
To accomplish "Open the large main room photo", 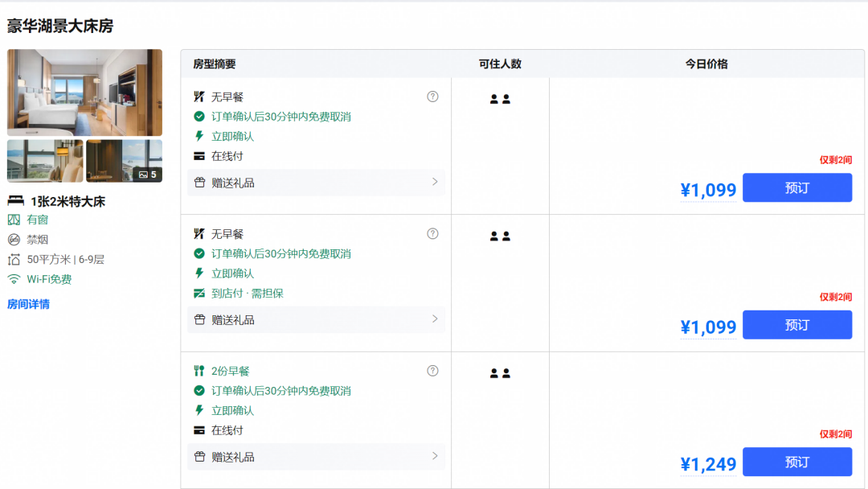I will pyautogui.click(x=84, y=92).
